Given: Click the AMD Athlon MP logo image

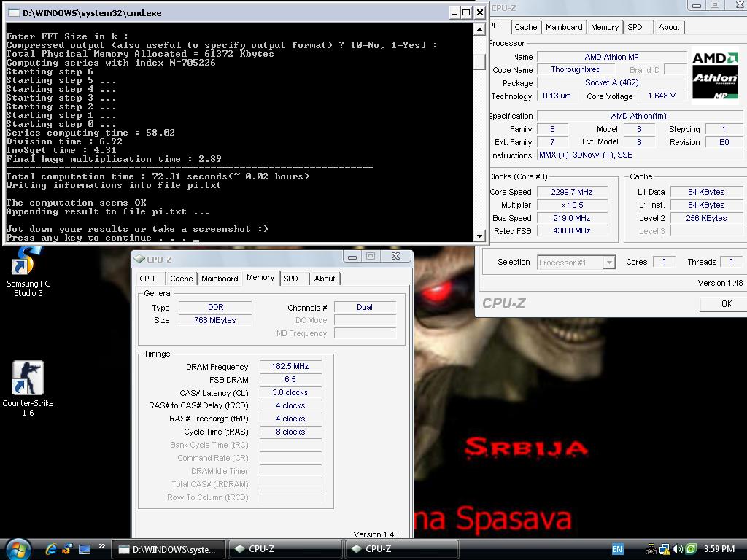Looking at the screenshot, I should coord(715,74).
